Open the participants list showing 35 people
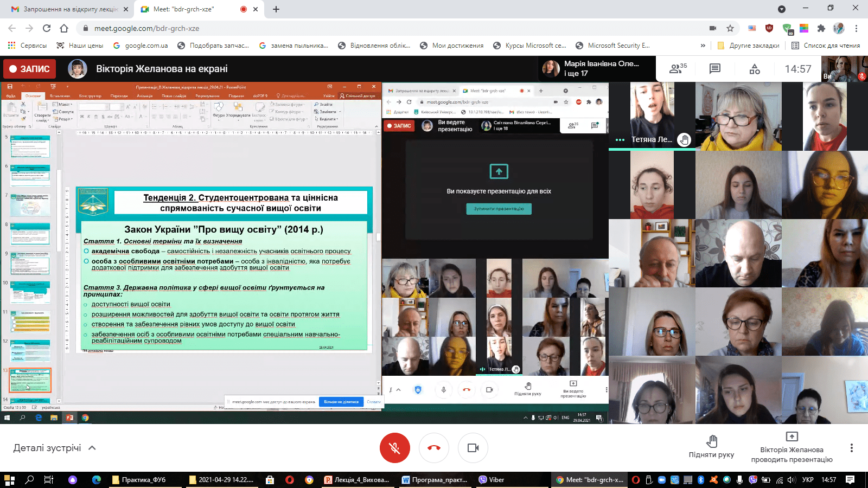The width and height of the screenshot is (868, 488). click(678, 69)
